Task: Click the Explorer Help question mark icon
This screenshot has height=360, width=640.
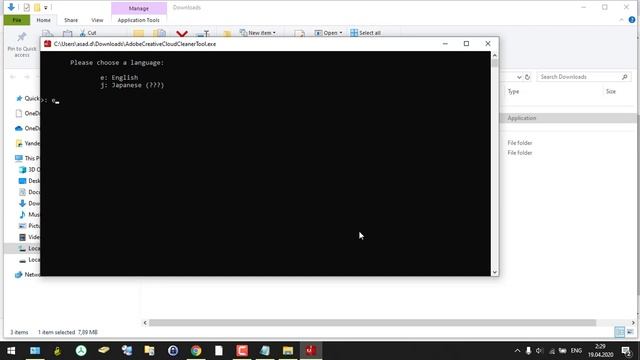Action: 632,20
